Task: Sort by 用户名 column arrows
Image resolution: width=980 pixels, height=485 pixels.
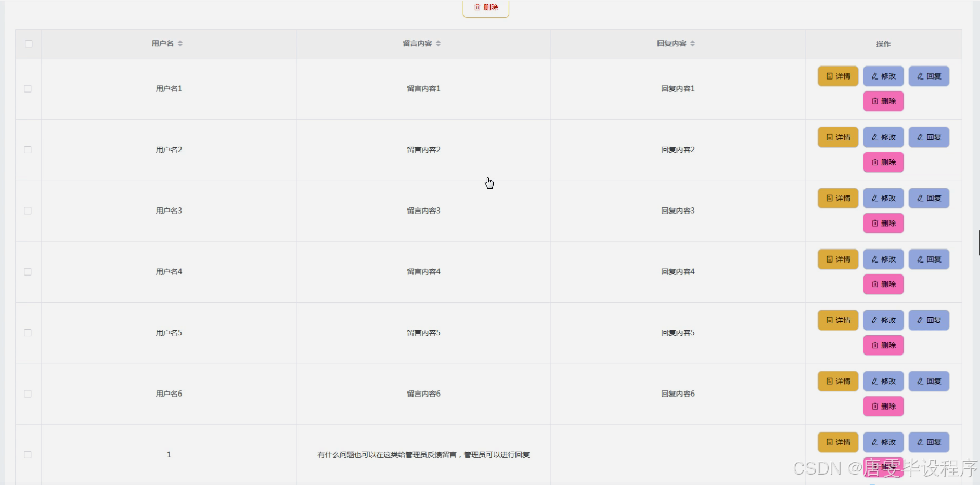Action: [x=180, y=44]
